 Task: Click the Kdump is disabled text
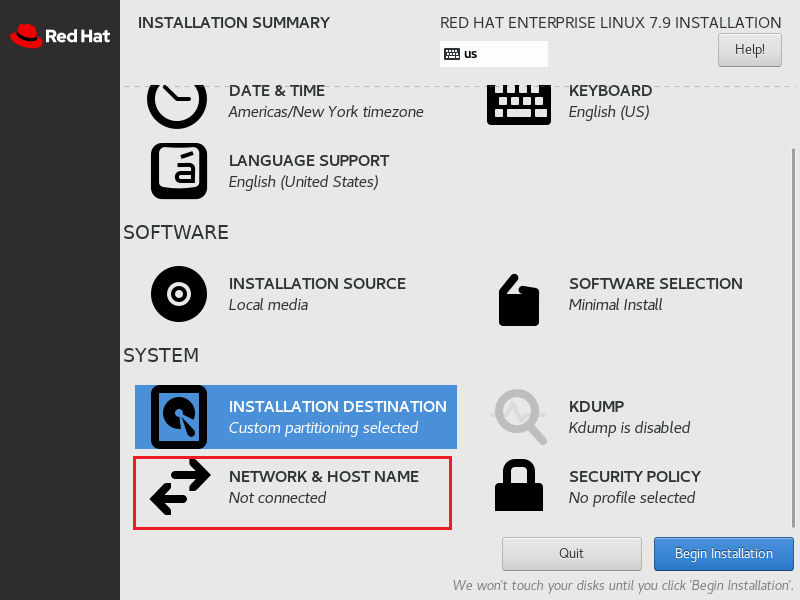[630, 428]
